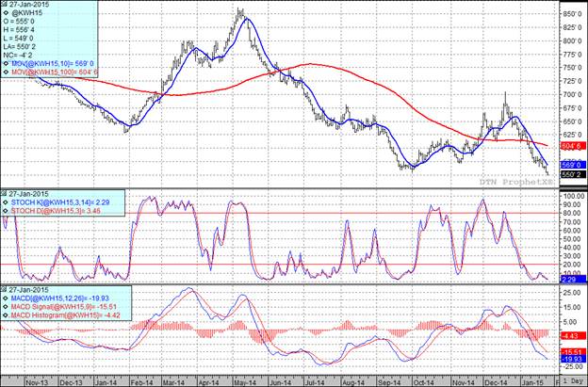Click the red -15.51 signal axis tag
The width and height of the screenshot is (588, 387).
tap(573, 352)
